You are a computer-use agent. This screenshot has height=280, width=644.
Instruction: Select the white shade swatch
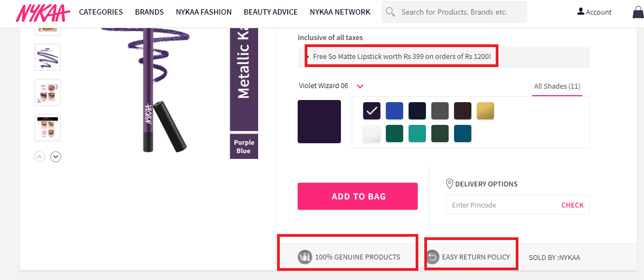tap(372, 134)
